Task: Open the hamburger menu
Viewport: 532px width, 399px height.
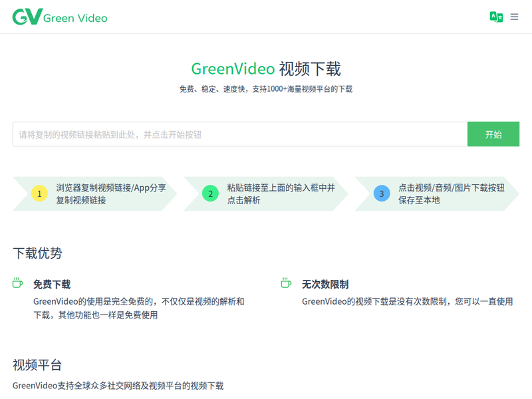Action: coord(514,17)
